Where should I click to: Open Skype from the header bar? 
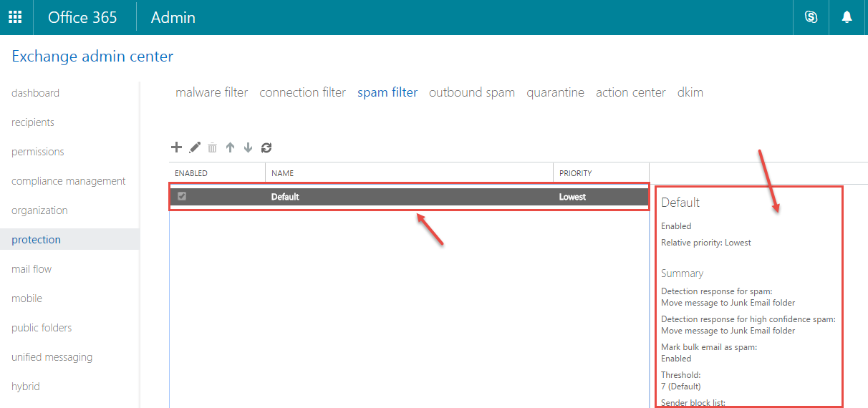point(811,17)
